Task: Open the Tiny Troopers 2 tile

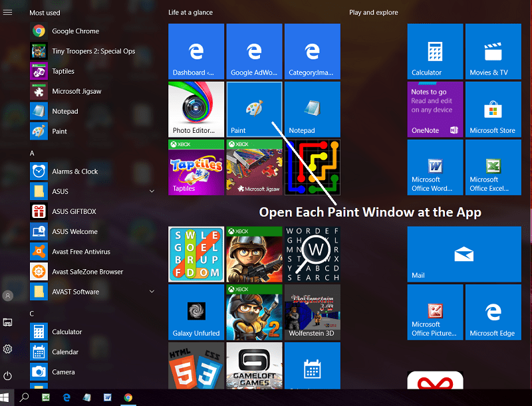Action: [254, 312]
